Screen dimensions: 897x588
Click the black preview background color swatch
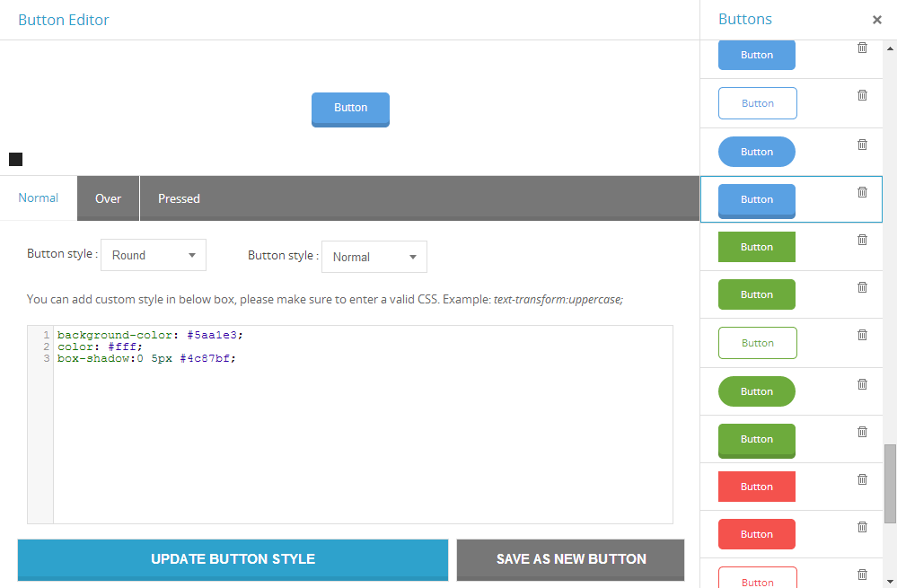pos(15,160)
